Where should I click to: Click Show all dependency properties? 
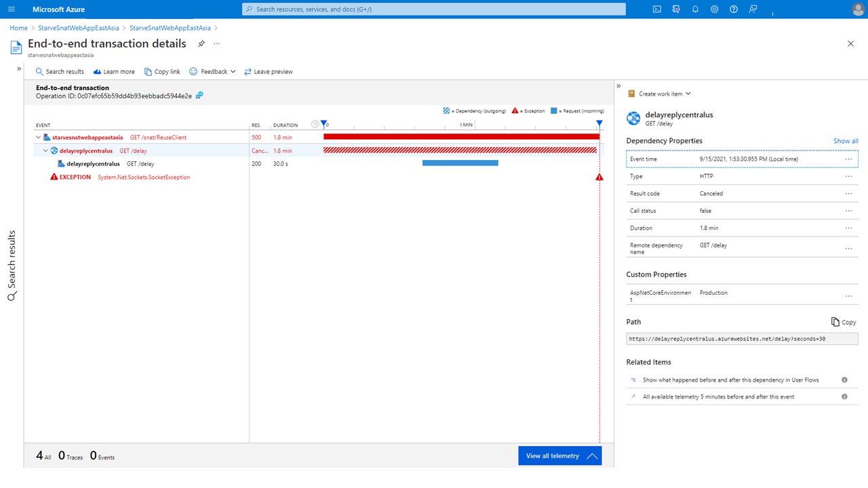(x=845, y=141)
